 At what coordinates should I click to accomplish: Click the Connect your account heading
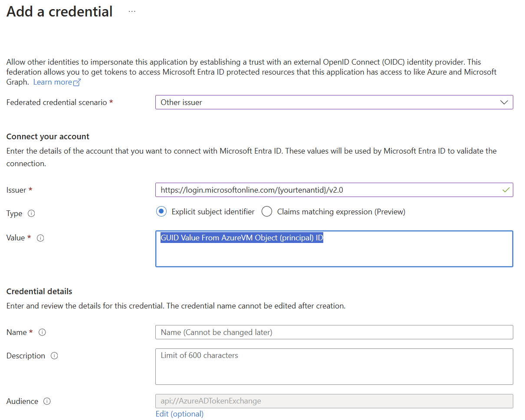[x=48, y=136]
